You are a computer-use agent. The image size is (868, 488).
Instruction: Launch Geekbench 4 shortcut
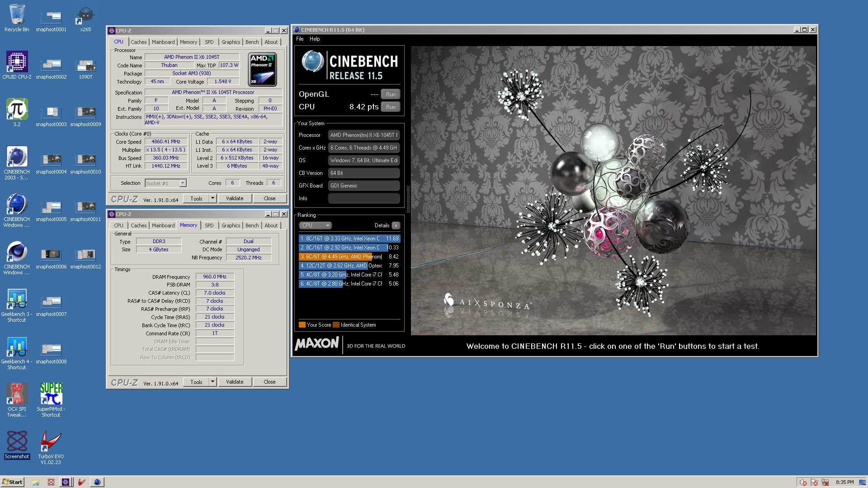tap(17, 352)
